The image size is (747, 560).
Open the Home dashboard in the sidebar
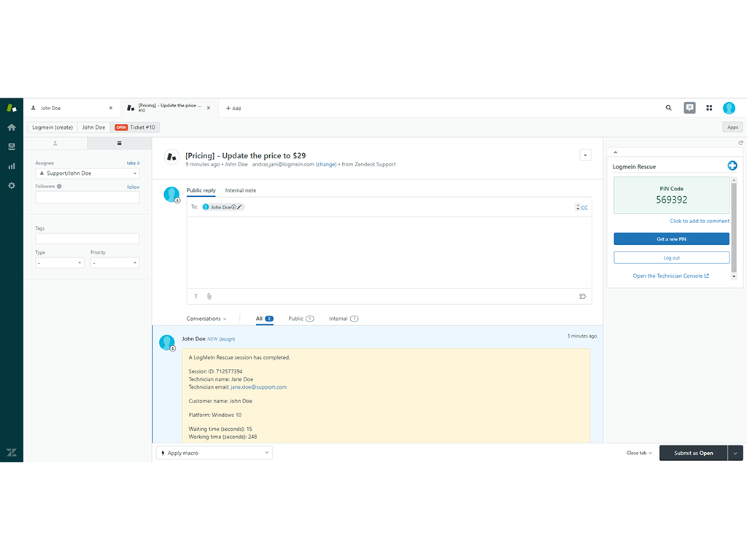pyautogui.click(x=12, y=127)
